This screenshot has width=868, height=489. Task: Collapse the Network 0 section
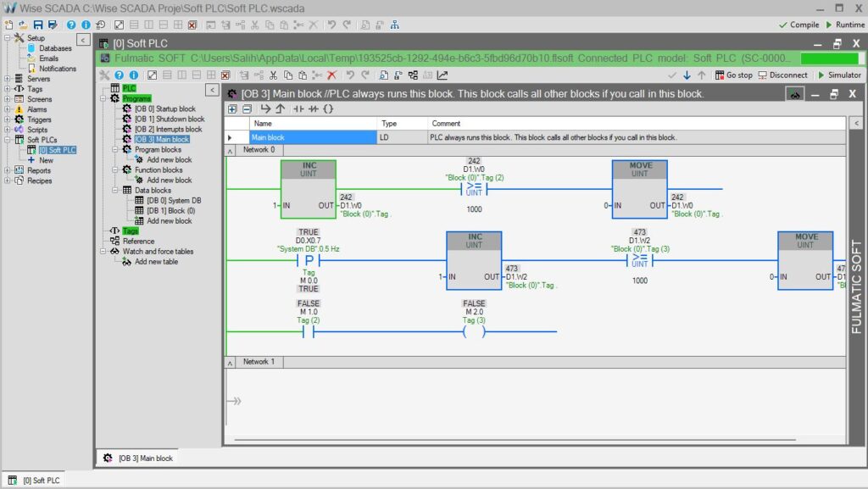[x=228, y=151]
